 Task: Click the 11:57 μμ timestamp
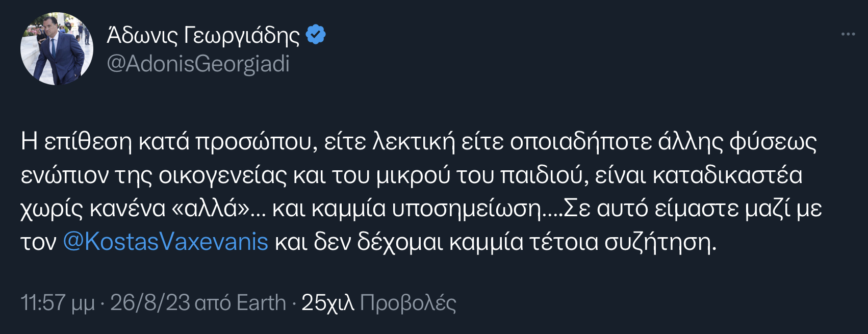[58, 303]
